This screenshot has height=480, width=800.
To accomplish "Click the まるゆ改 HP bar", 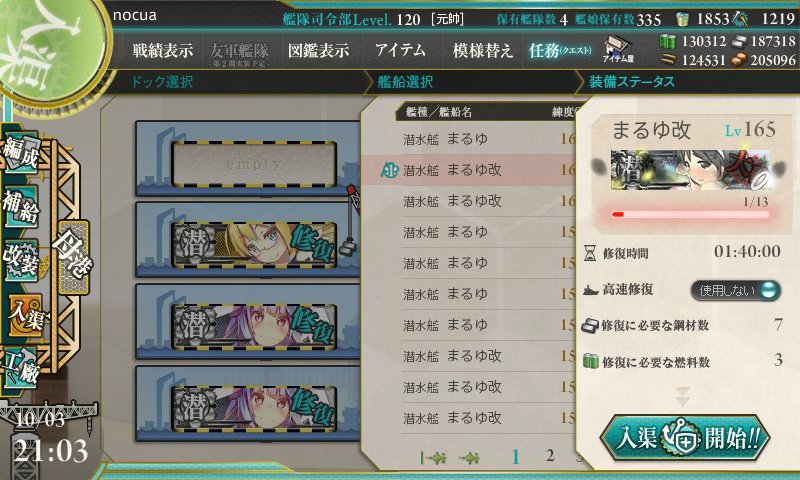I will tap(691, 215).
